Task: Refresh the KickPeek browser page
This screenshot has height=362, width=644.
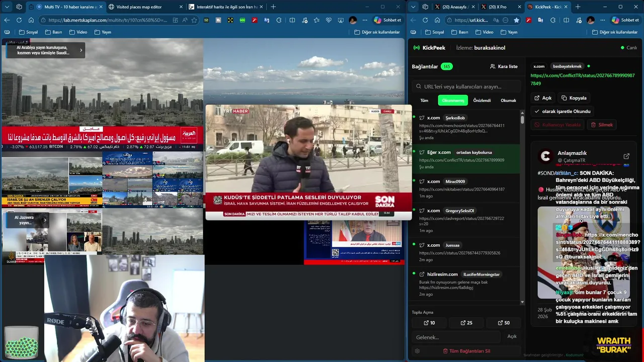Action: [425, 20]
